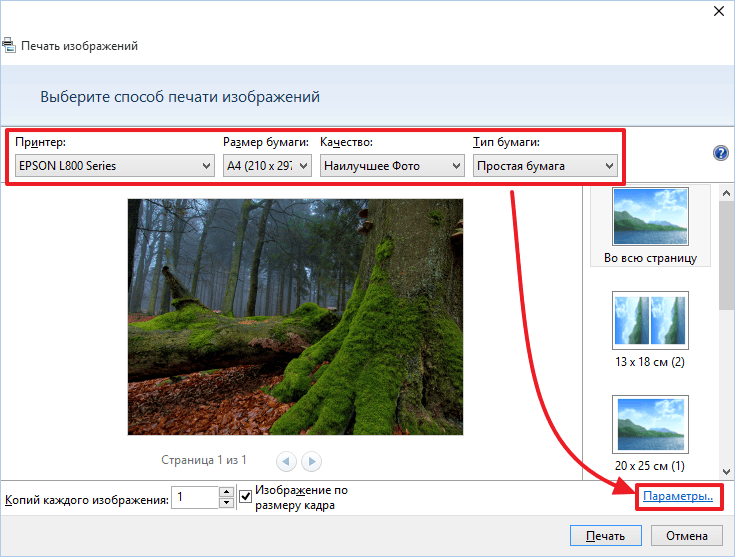Click the Параметры link
The height and width of the screenshot is (557, 735).
coord(678,496)
